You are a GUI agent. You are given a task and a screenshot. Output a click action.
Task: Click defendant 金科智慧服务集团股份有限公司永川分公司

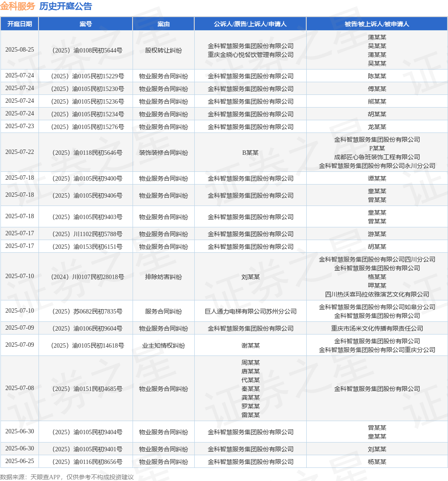pyautogui.click(x=377, y=166)
